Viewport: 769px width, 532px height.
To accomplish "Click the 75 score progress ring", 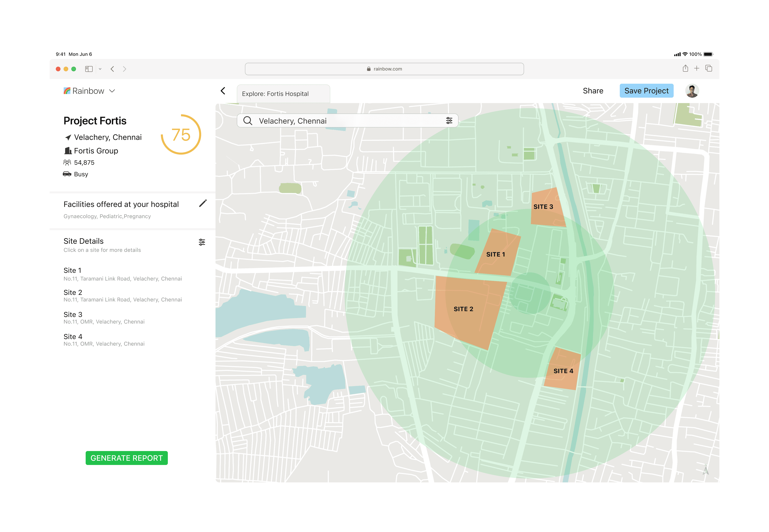I will pos(181,135).
